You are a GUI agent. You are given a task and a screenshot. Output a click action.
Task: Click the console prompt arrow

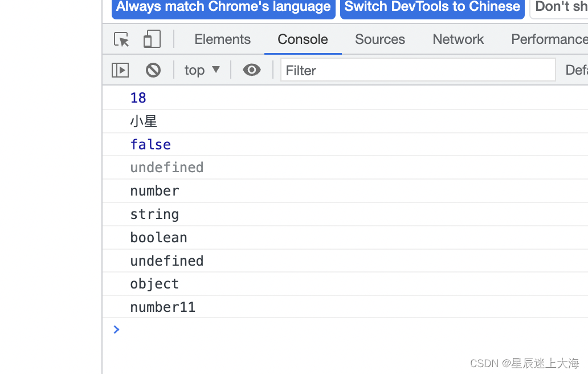pyautogui.click(x=116, y=330)
